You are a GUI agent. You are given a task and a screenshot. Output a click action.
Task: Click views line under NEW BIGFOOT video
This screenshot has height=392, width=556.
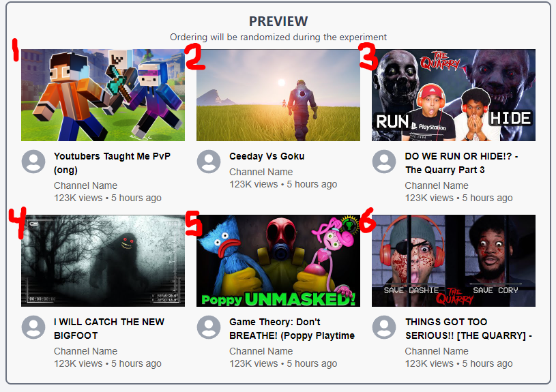click(x=107, y=363)
